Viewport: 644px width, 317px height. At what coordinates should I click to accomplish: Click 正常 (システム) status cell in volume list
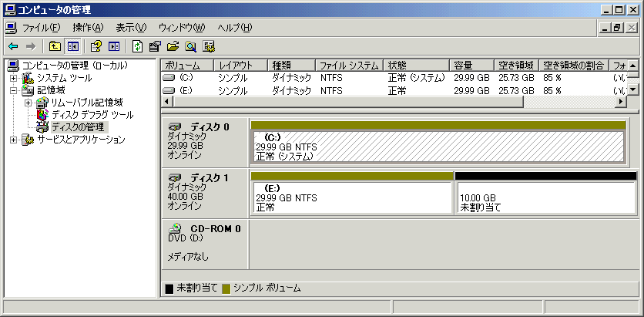point(417,78)
